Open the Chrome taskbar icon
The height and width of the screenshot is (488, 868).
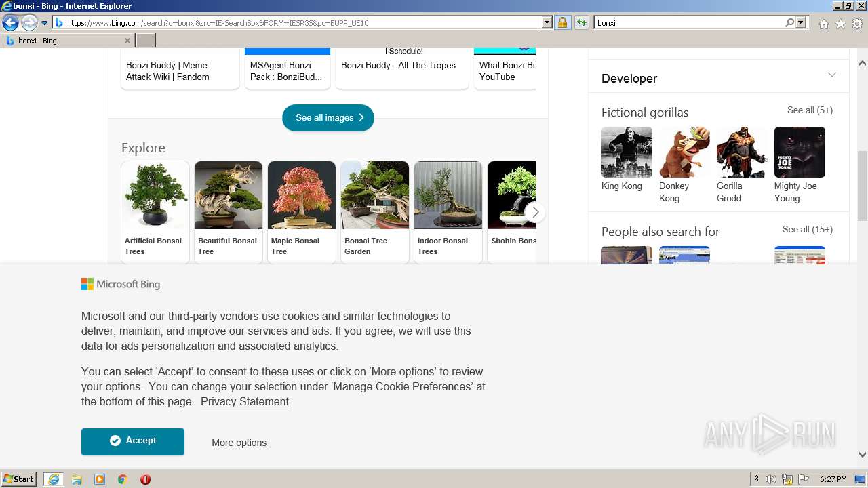tap(122, 479)
